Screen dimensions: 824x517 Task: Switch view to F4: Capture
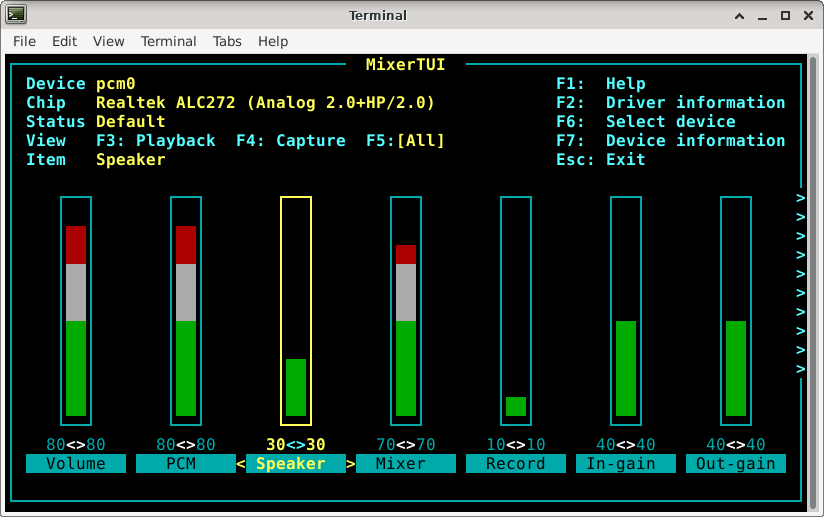click(x=290, y=141)
